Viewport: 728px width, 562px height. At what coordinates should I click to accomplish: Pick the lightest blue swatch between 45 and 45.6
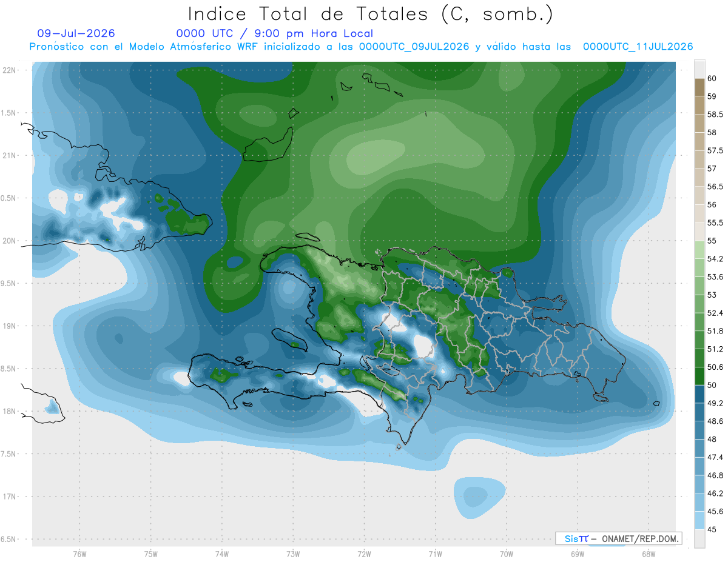pyautogui.click(x=699, y=520)
